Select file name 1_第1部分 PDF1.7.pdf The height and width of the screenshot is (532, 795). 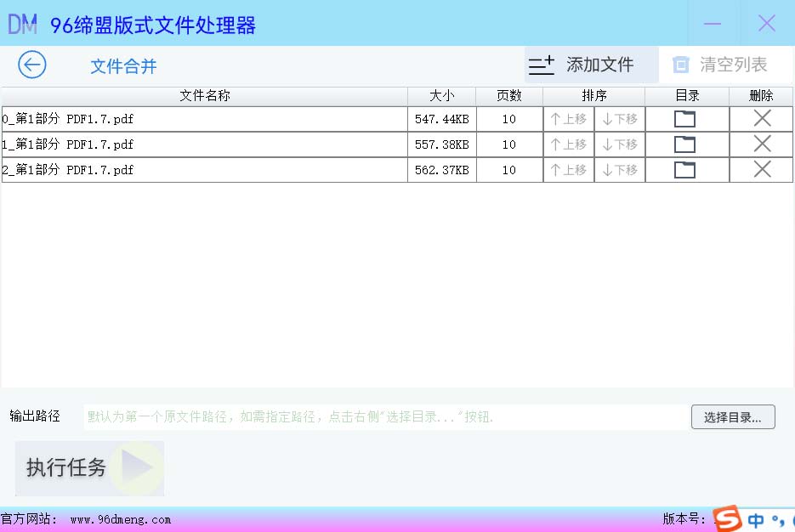67,144
